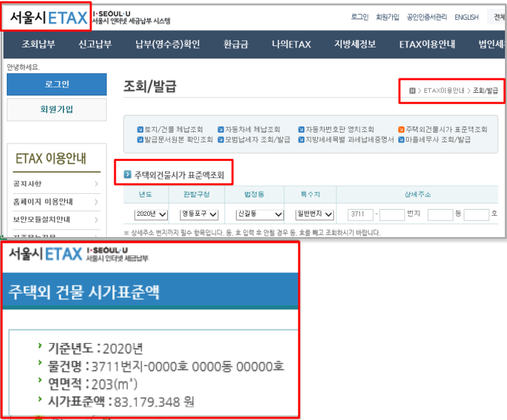Open the 조회납부 menu
Image resolution: width=507 pixels, height=420 pixels.
tap(39, 44)
